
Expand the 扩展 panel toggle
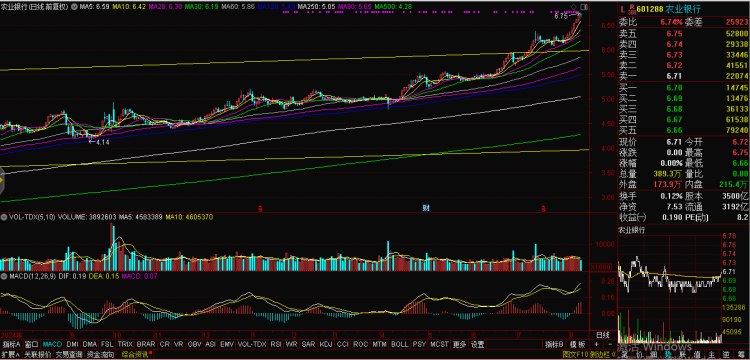click(10, 355)
